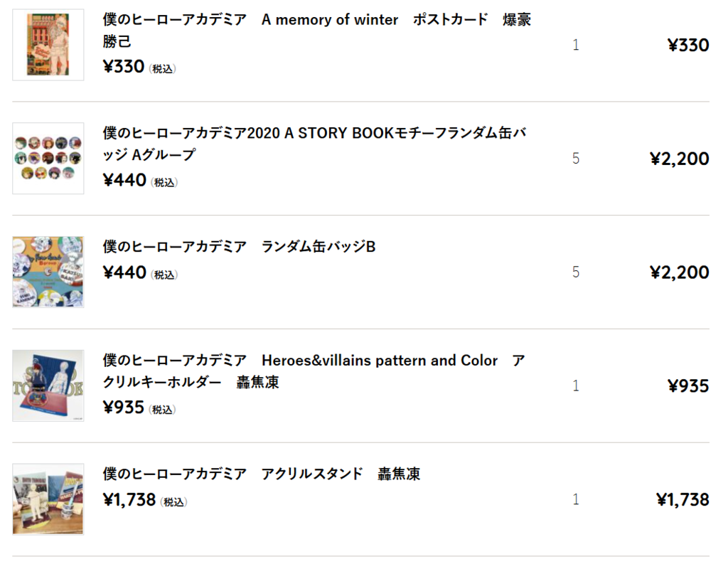Click the ¥1,738 subtotal for acrylic stand
This screenshot has height=564, width=728.
(682, 499)
